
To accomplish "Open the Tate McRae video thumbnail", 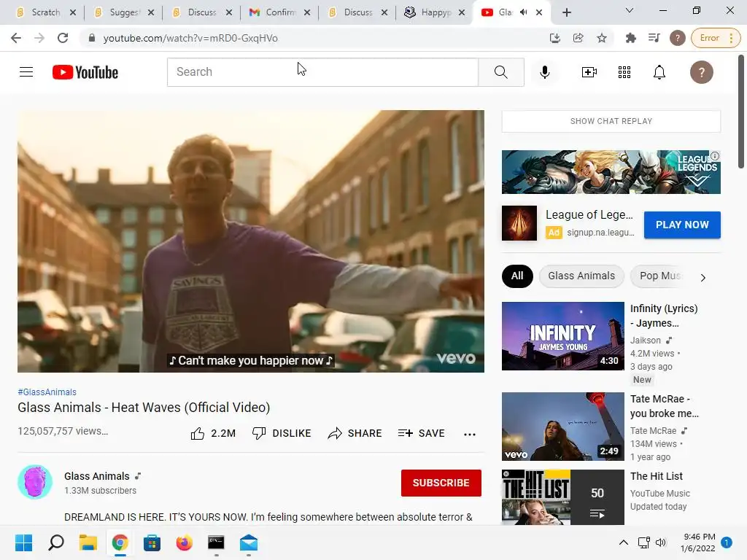I will tap(562, 426).
